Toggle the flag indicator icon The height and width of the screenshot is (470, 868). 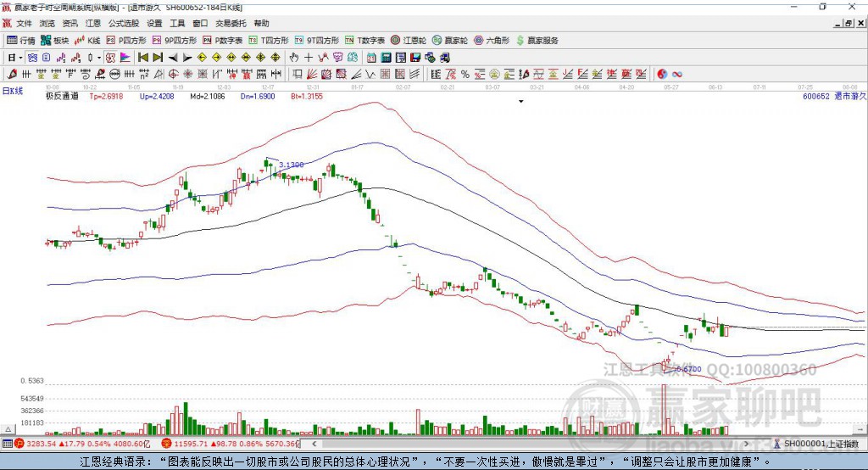pyautogui.click(x=125, y=58)
